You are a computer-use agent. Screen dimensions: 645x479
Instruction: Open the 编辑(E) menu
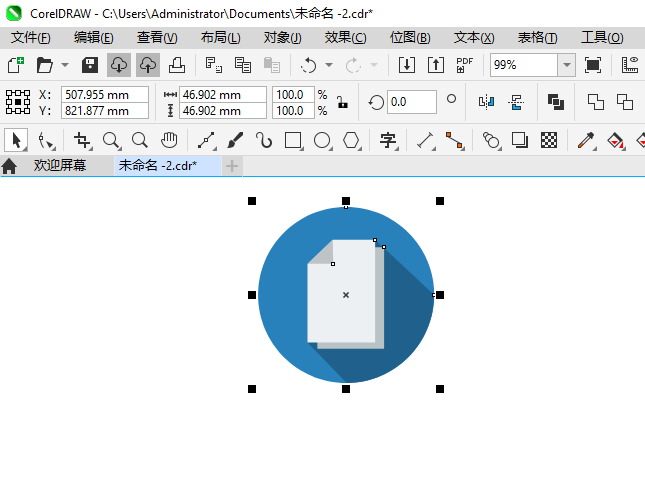[93, 38]
